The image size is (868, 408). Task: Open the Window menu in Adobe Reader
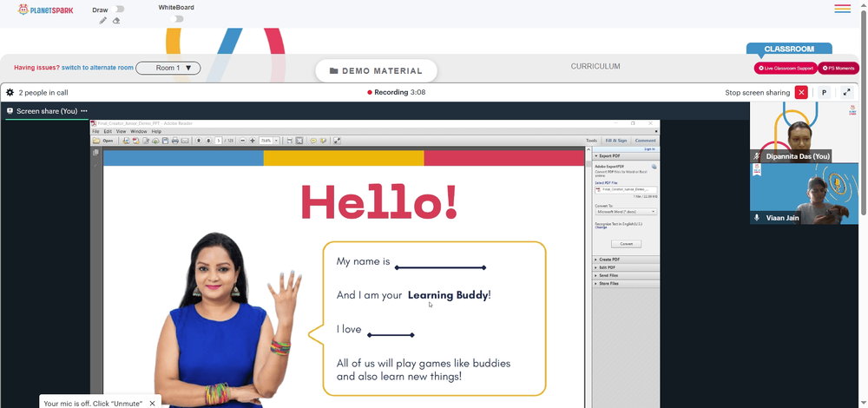click(138, 131)
